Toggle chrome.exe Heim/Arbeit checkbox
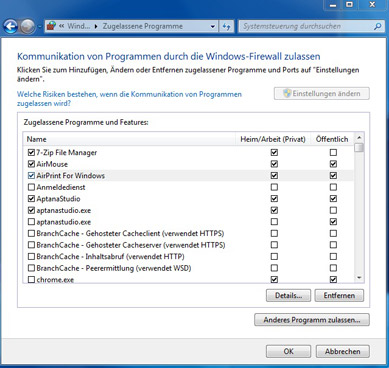The image size is (389, 368). click(x=274, y=280)
